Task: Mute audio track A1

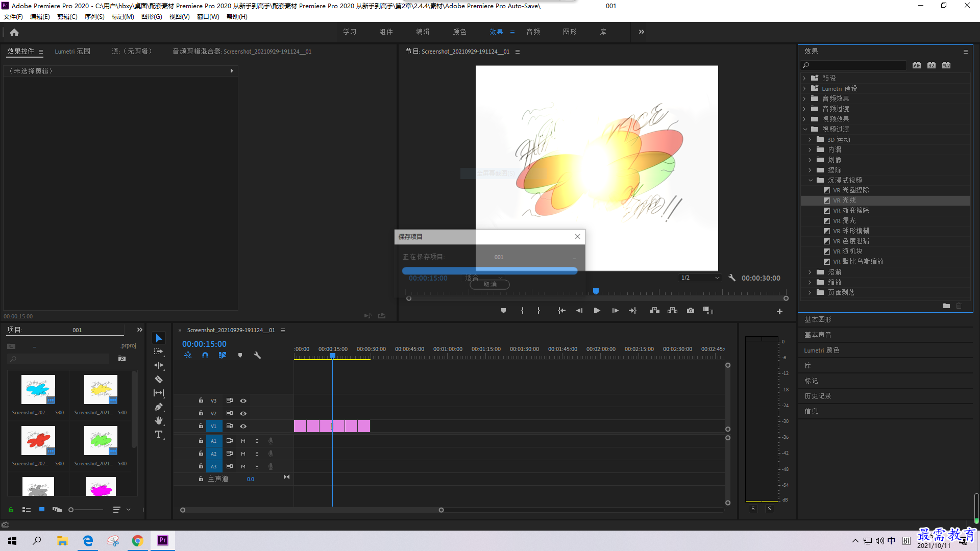Action: click(x=243, y=441)
